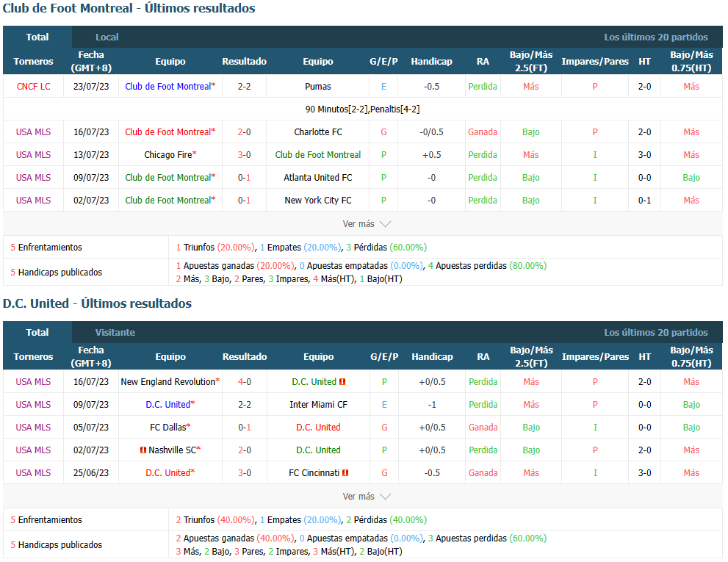
Task: Click Montreal's '5 Enfrentamientos' summary label
Action: pos(46,247)
